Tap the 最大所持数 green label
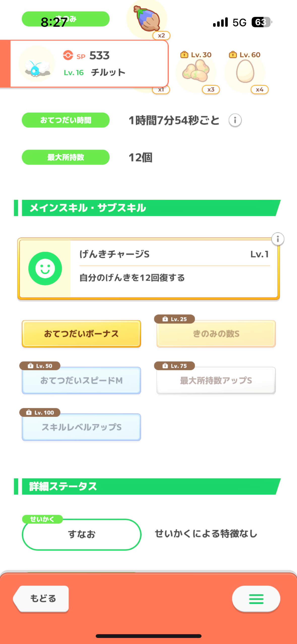This screenshot has width=297, height=644. (65, 157)
